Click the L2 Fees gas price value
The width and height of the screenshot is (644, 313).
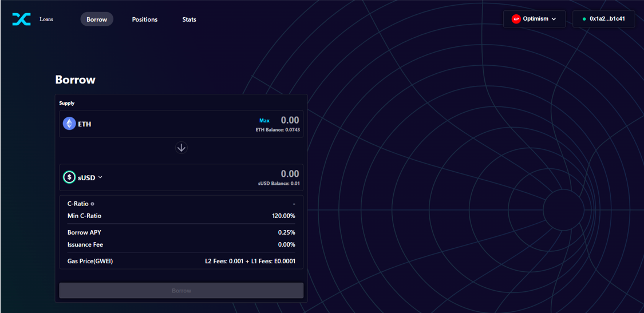250,262
